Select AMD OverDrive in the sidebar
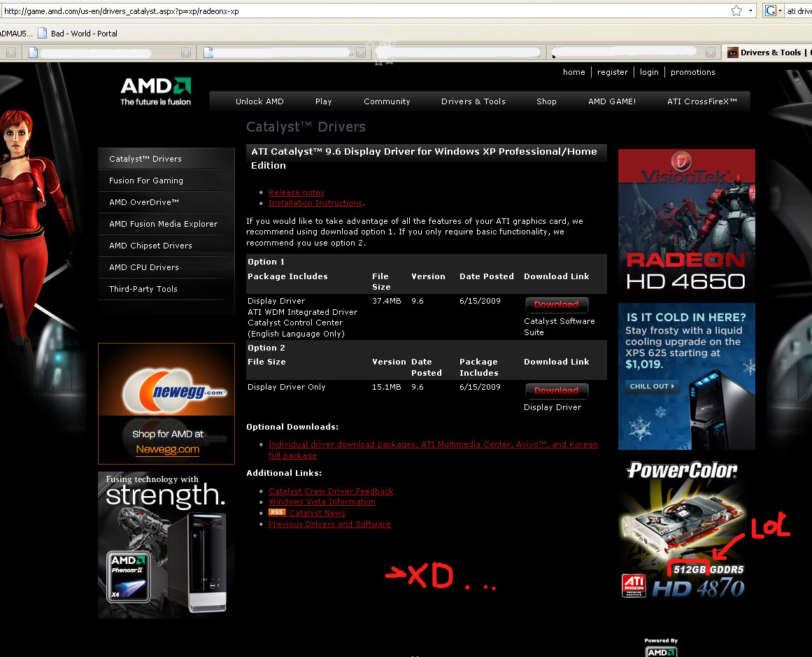The height and width of the screenshot is (657, 812). 144,202
